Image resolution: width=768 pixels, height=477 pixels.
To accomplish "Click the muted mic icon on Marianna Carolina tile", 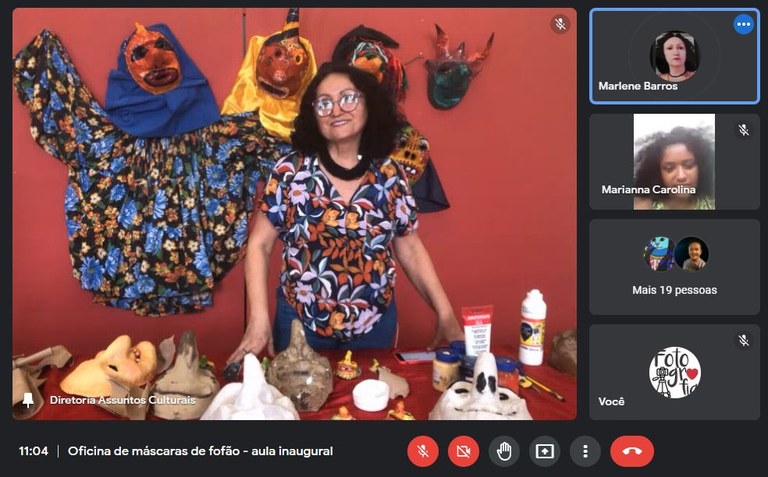I will tap(743, 130).
